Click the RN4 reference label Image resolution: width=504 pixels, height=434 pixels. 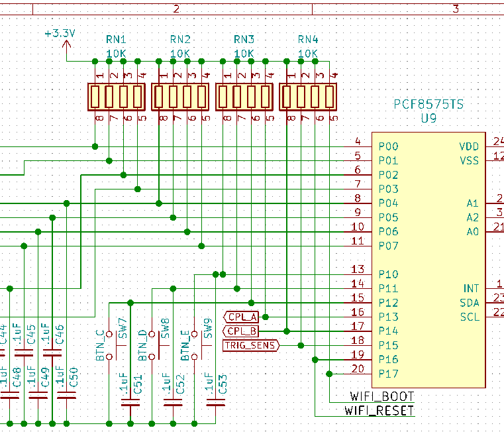[x=308, y=40]
